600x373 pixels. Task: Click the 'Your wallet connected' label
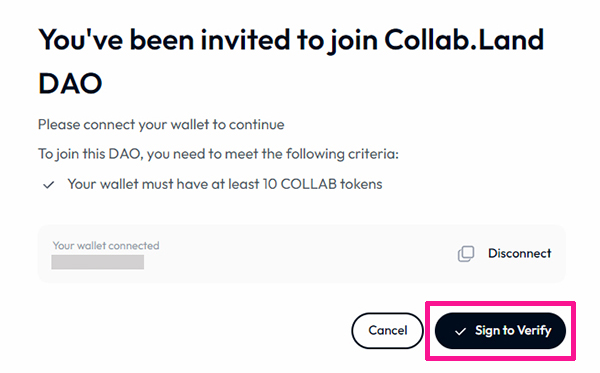[106, 246]
